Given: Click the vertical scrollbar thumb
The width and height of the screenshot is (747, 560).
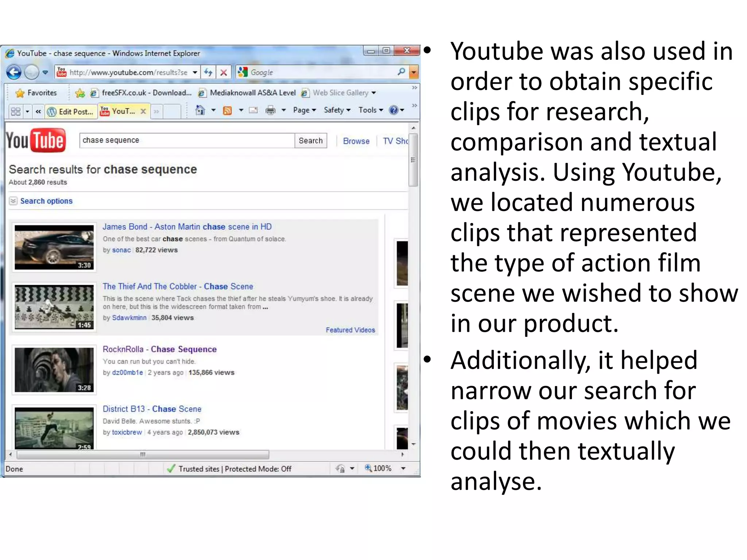Looking at the screenshot, I should [413, 160].
